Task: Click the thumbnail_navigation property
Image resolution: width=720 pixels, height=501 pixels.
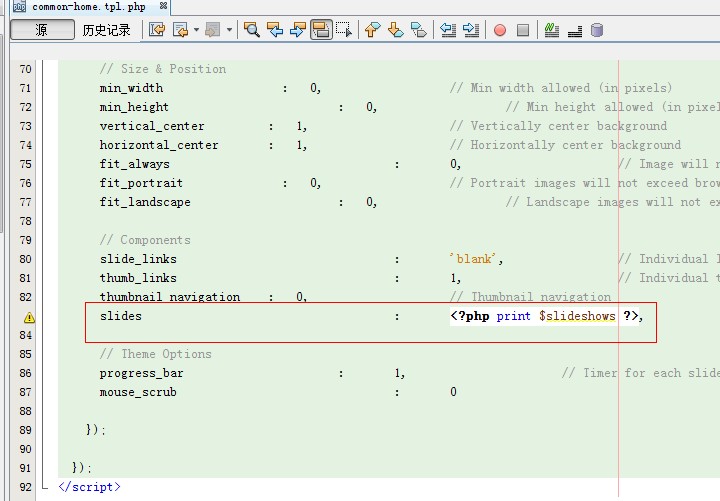Action: [170, 297]
